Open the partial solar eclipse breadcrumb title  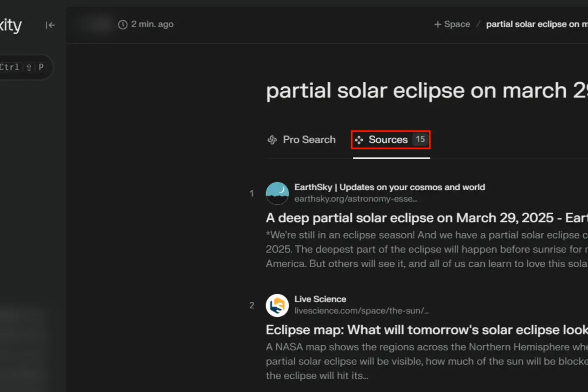tap(537, 24)
